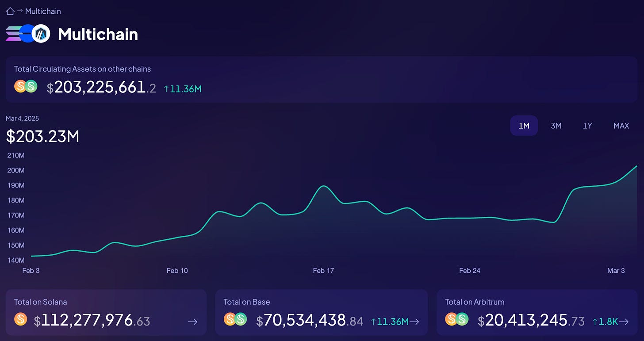
Task: Click the 11.36M increase in Total Circulating Assets
Action: [183, 89]
